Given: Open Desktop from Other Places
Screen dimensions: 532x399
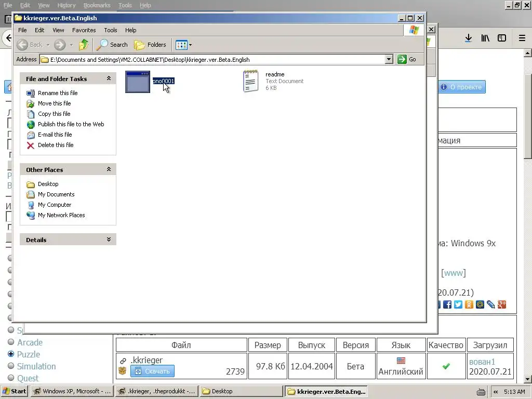Looking at the screenshot, I should 48,184.
